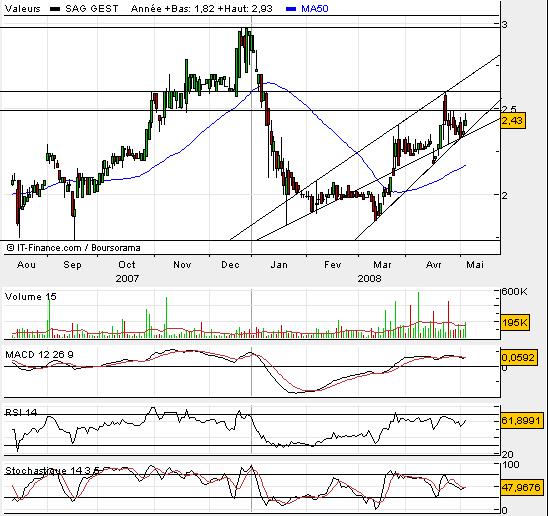
Task: Click the blue MA50 legend swatch
Action: [x=291, y=9]
